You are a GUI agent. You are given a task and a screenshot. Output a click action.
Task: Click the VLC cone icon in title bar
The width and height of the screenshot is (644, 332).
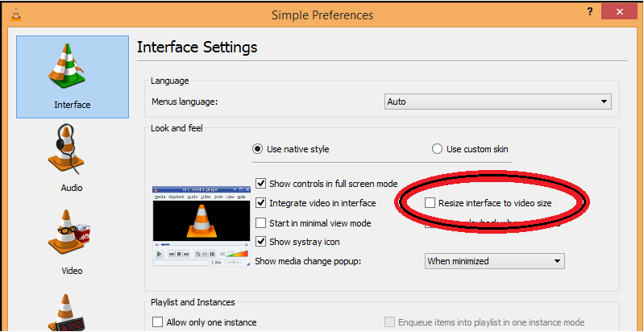tap(11, 15)
